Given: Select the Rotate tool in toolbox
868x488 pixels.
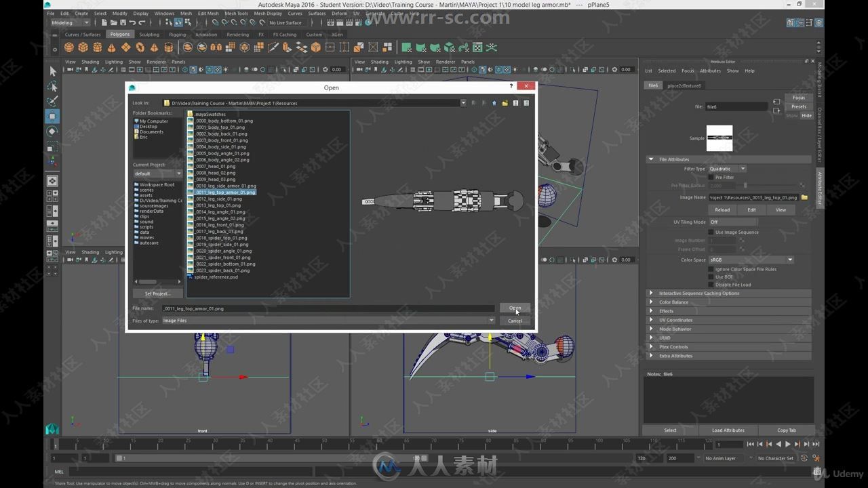Looking at the screenshot, I should point(52,131).
